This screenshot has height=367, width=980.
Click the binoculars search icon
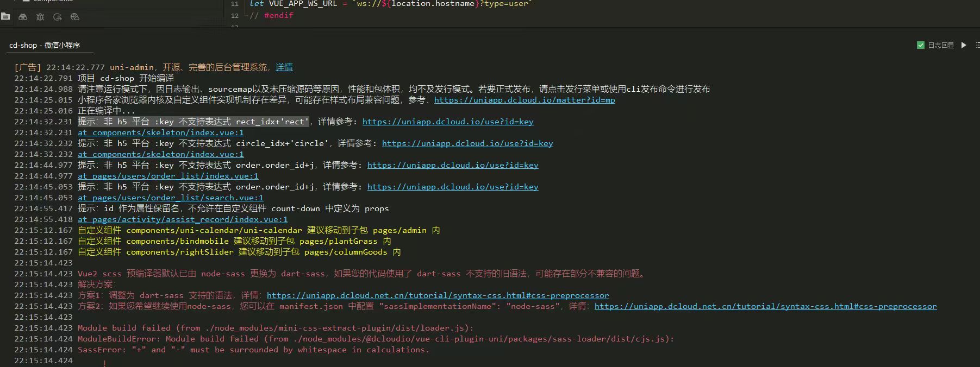click(x=23, y=17)
